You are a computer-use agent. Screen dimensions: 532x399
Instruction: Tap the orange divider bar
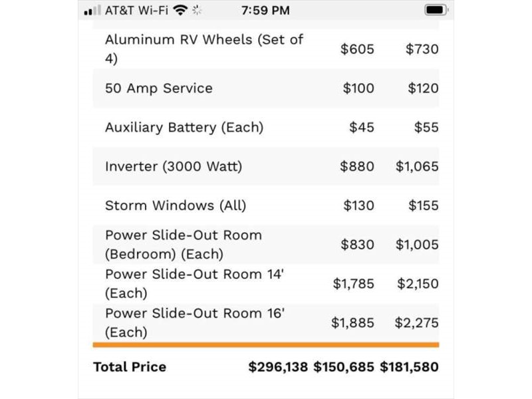coord(266,344)
